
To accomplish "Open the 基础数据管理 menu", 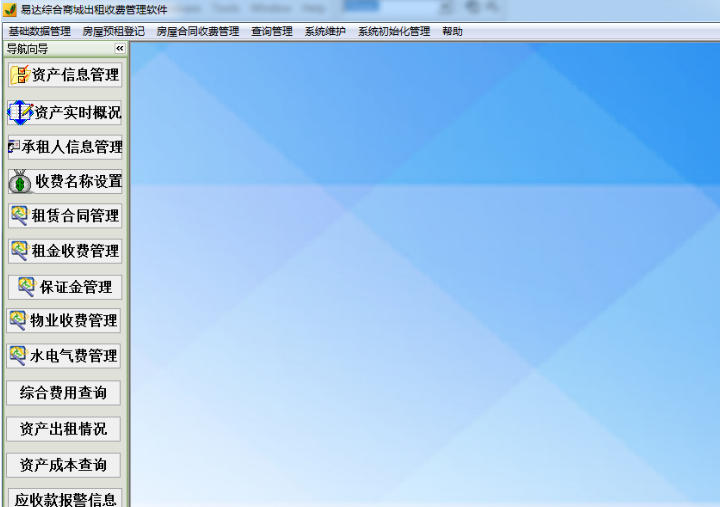I will pos(39,31).
